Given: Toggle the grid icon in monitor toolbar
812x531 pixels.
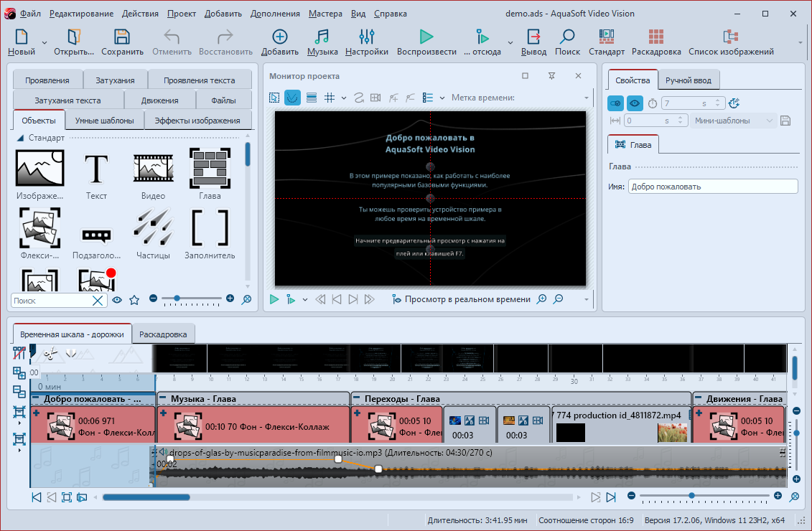Looking at the screenshot, I should pyautogui.click(x=330, y=98).
